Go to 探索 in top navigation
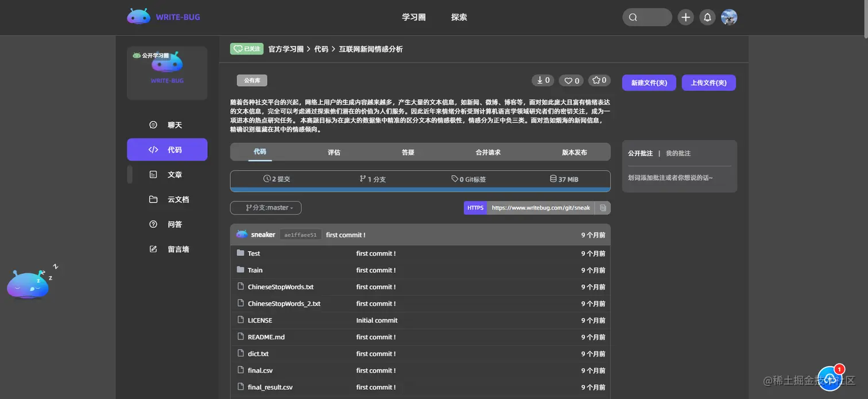868x399 pixels. [x=459, y=17]
